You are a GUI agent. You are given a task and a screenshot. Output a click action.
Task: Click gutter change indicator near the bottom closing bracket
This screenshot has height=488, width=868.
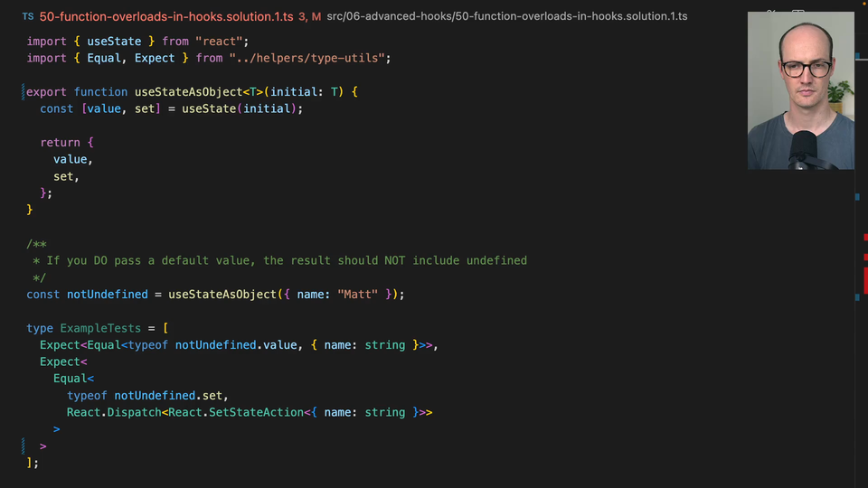23,446
